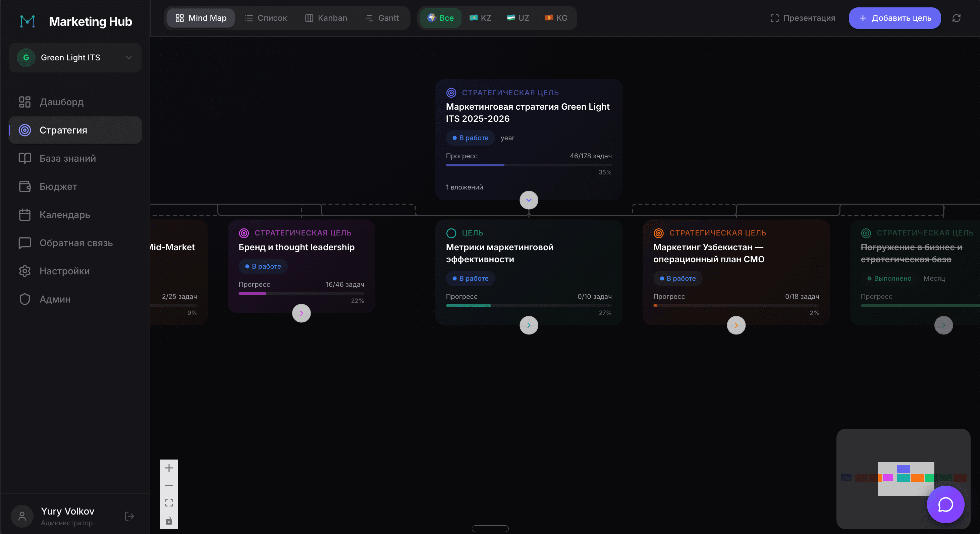Expand the Метрики маркетинговой эффективности node
Viewport: 980px width, 534px height.
coord(529,325)
